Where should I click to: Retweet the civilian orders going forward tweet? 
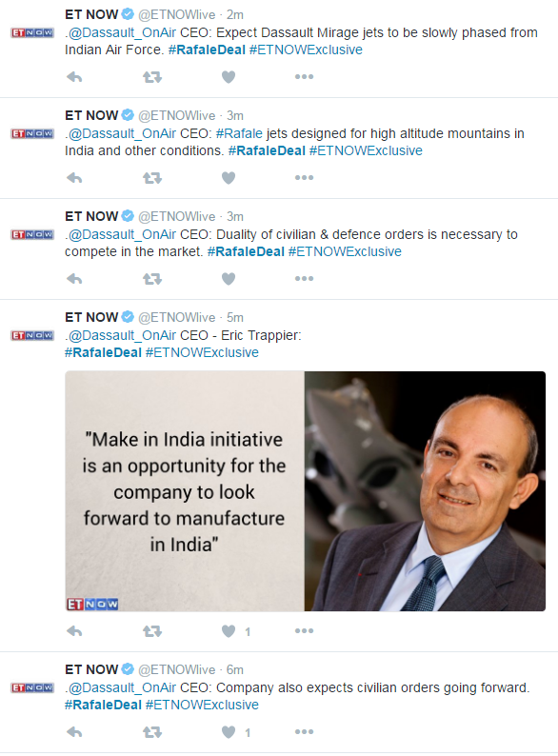pyautogui.click(x=152, y=732)
